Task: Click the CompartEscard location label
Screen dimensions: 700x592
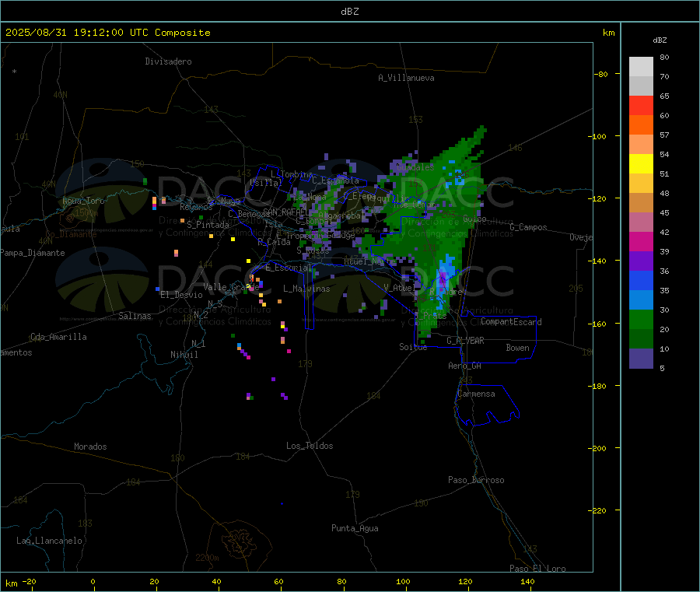Action: point(511,322)
